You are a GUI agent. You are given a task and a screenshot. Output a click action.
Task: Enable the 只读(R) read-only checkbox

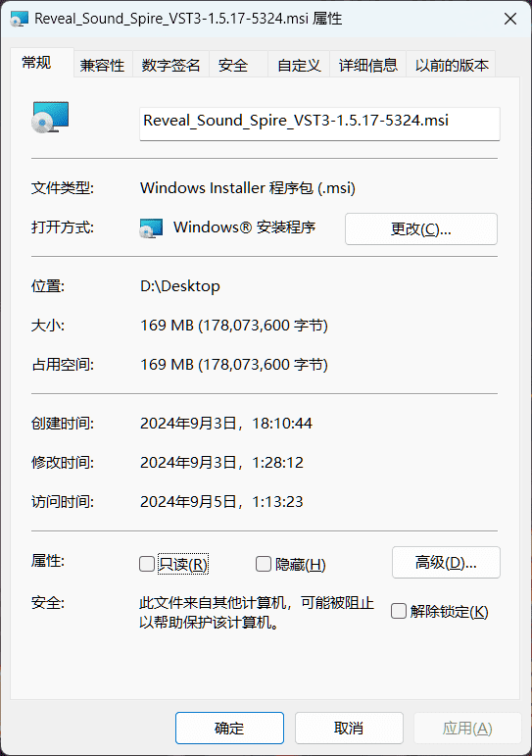[x=147, y=564]
